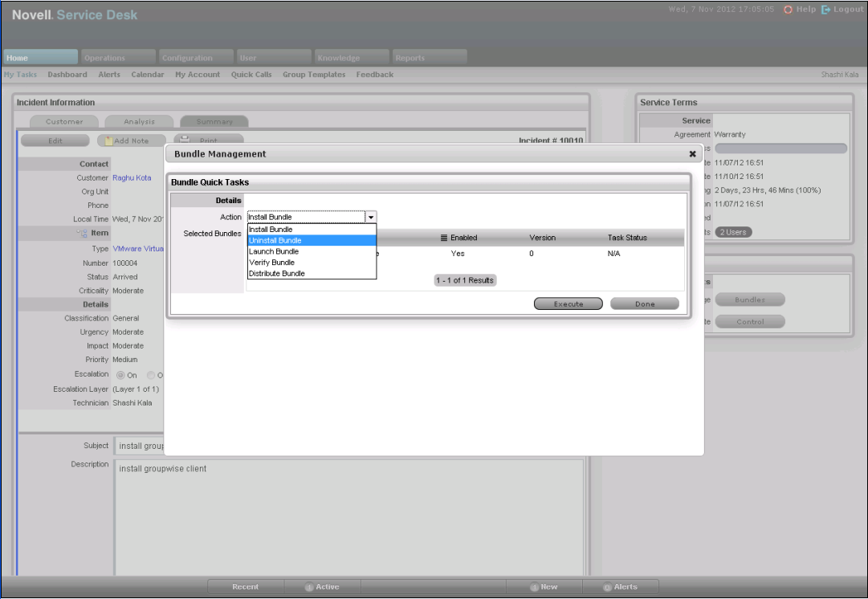Go to Quick Calls menu item
Image resolution: width=868 pixels, height=599 pixels.
click(251, 75)
